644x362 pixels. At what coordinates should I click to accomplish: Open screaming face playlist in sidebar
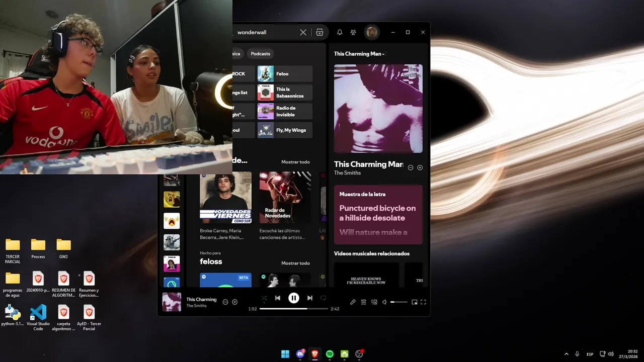(172, 221)
